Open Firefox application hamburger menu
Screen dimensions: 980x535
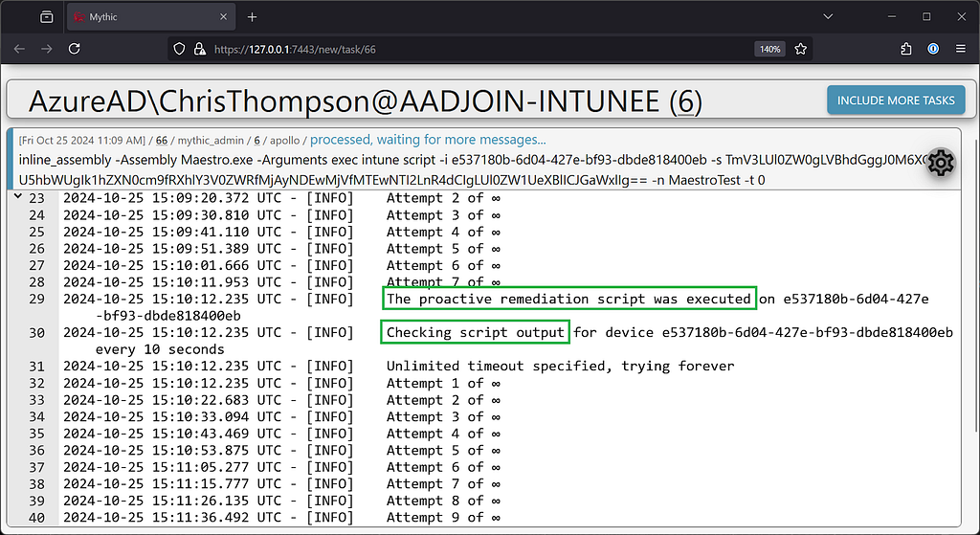961,49
